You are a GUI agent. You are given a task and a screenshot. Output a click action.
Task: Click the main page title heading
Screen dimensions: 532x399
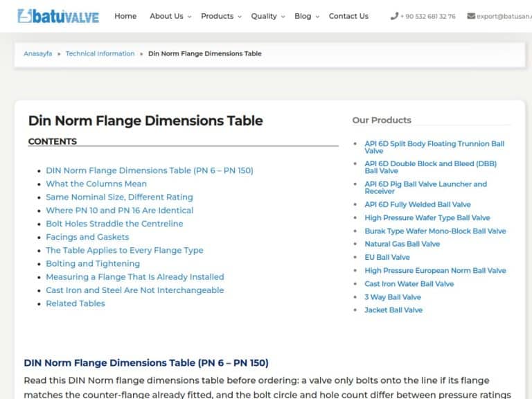pyautogui.click(x=145, y=121)
